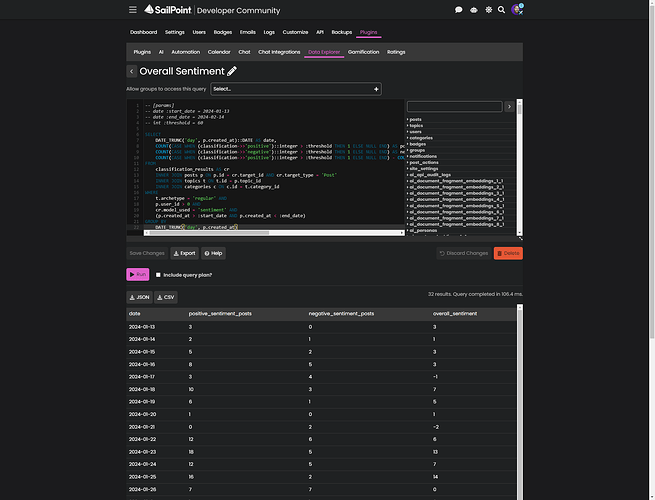This screenshot has height=500, width=655.
Task: Go back with the left chevron button
Action: tap(132, 71)
